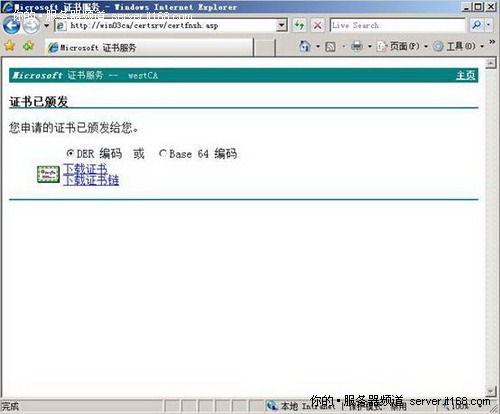Close the Internet Explorer window
This screenshot has height=414, width=500.
[x=491, y=6]
